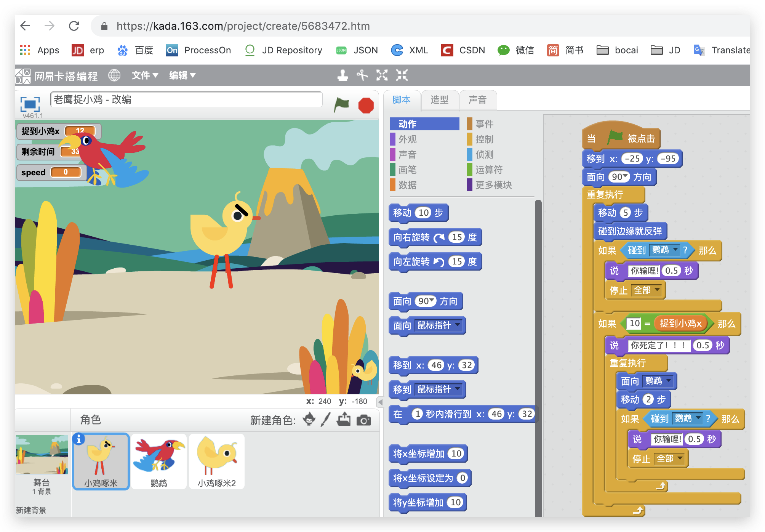Choose new sprite from library icon
Image resolution: width=765 pixels, height=532 pixels.
coord(309,420)
